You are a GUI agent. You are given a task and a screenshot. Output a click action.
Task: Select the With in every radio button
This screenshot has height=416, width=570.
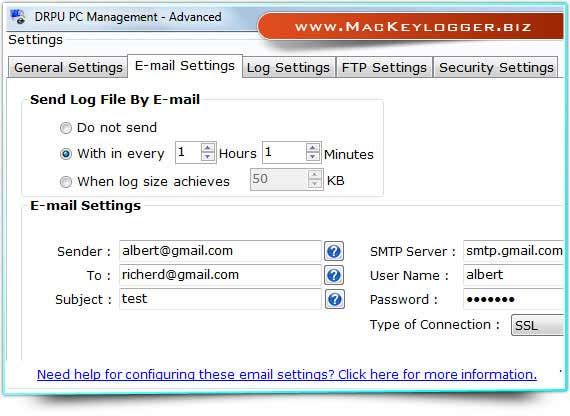(x=66, y=154)
